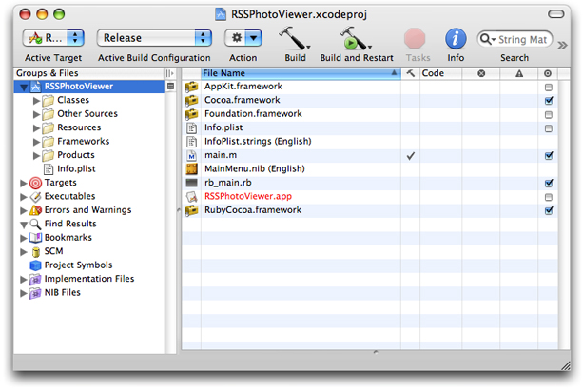This screenshot has width=583, height=392.
Task: Toggle the rb_main.rb target checkbox
Action: pos(548,183)
